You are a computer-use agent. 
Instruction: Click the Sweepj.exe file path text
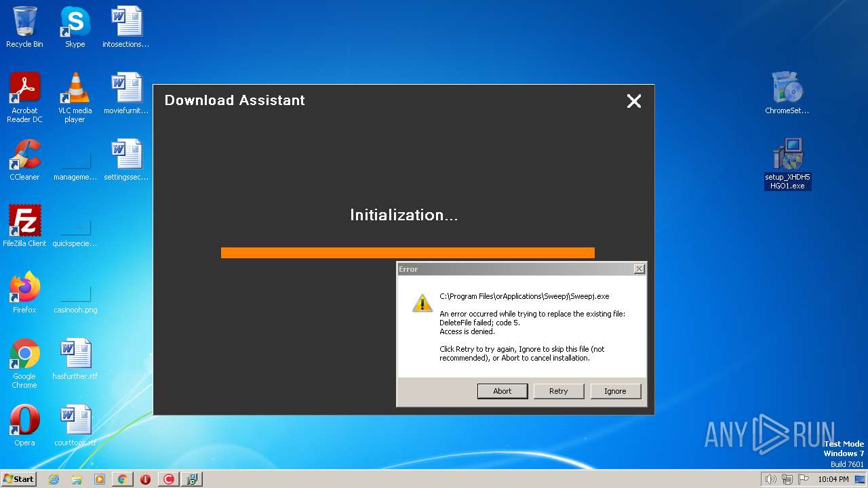coord(524,296)
